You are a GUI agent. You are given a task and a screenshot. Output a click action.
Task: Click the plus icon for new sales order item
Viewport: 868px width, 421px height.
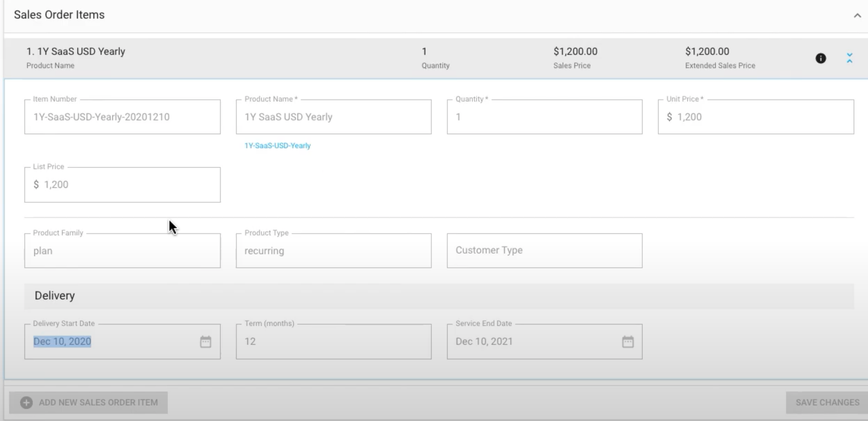click(x=26, y=402)
